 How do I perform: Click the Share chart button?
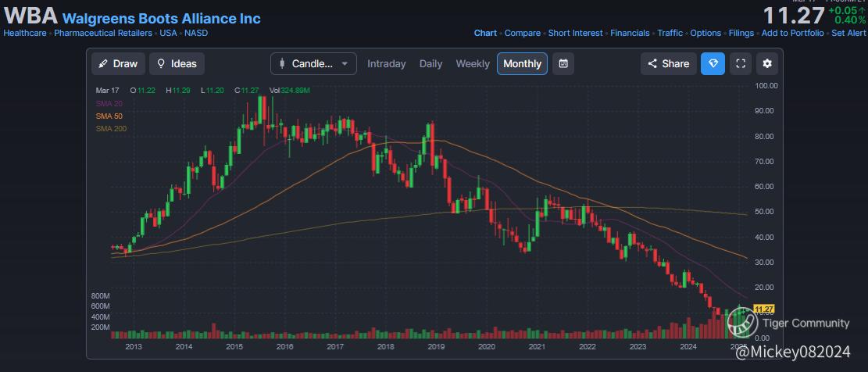point(668,64)
